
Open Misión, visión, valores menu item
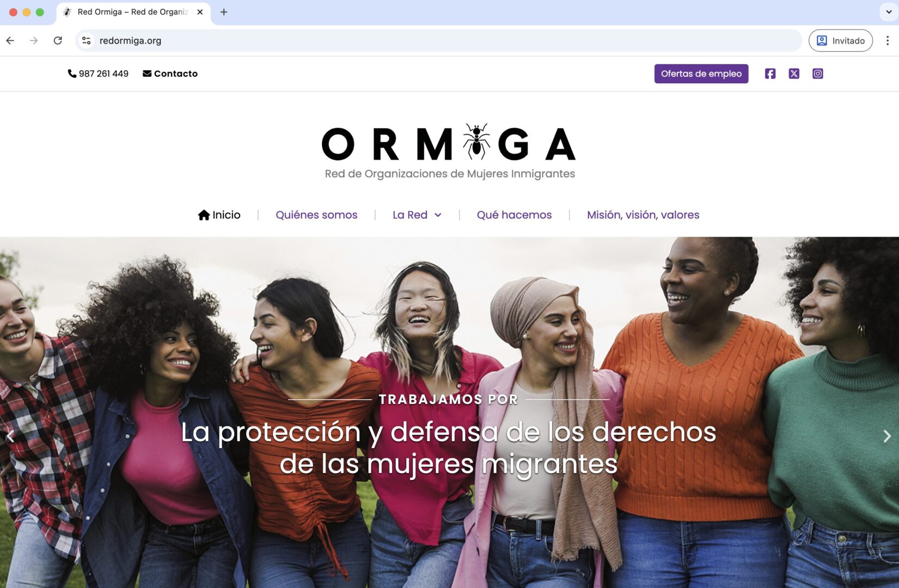643,215
